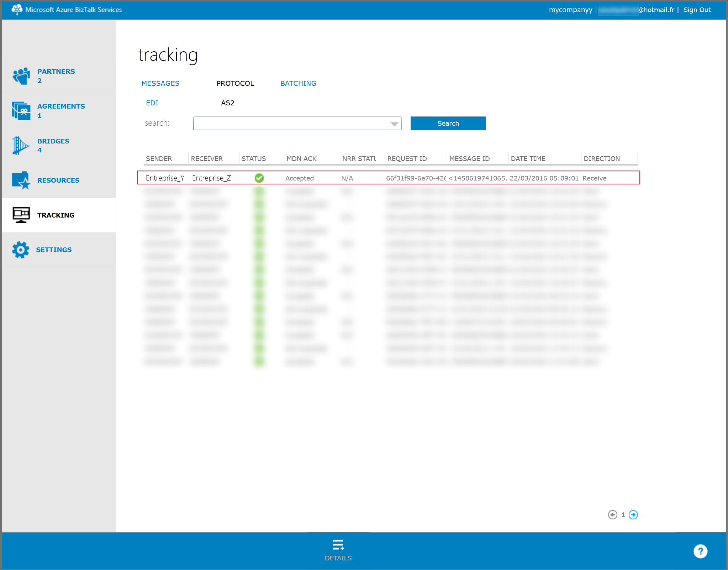Open the Settings gear icon
Viewport: 728px width, 570px height.
tap(21, 250)
